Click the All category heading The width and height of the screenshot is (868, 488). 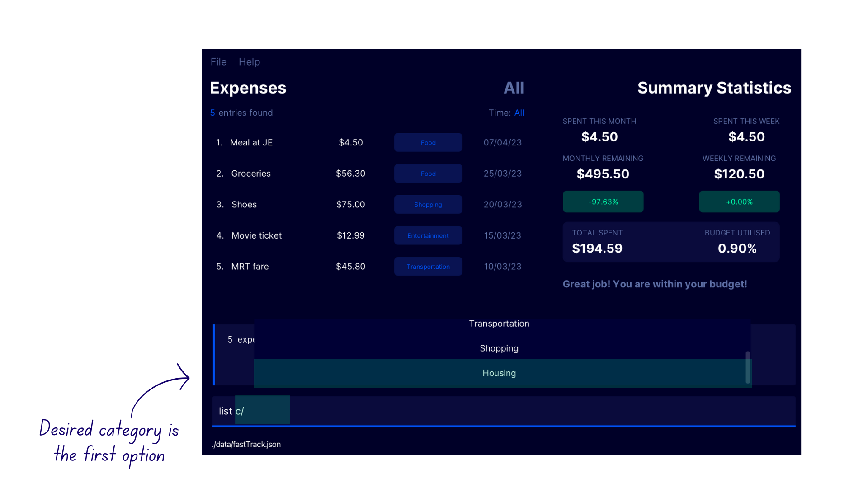[x=514, y=88]
